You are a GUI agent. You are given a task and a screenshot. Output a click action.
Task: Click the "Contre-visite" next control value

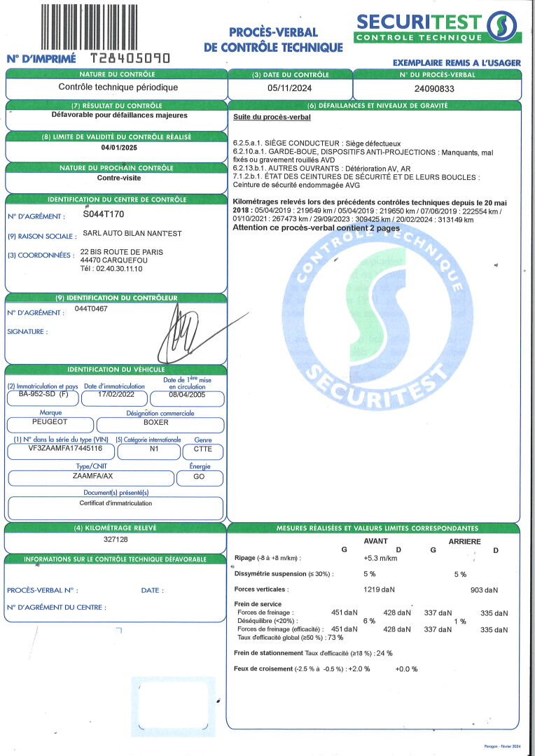coord(118,178)
